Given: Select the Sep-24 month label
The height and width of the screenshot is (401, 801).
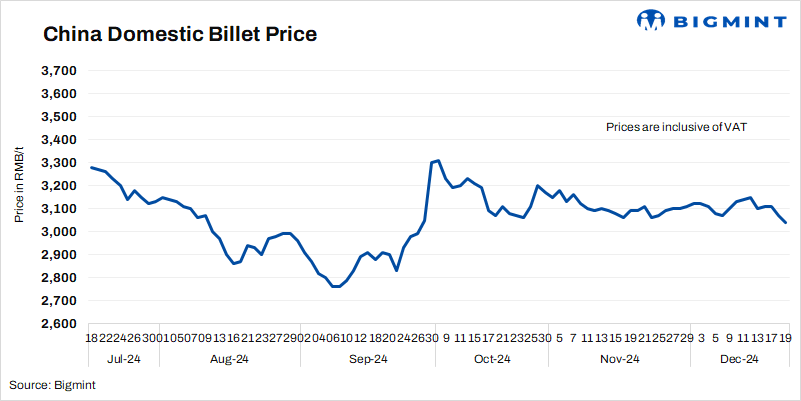Looking at the screenshot, I should 367,359.
